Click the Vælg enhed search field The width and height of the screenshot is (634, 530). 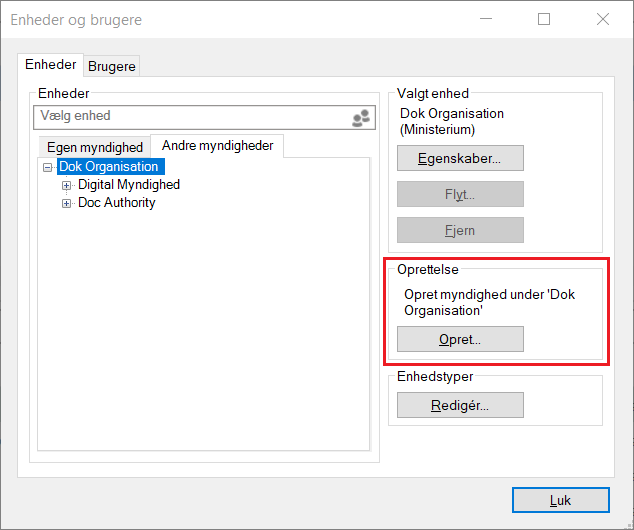click(x=190, y=117)
